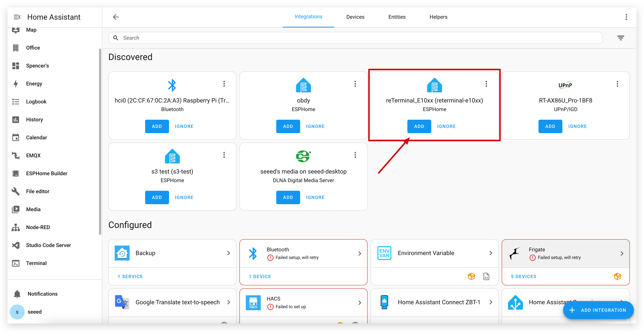Ignore the reTerminal_E10xx discovered device
Viewport: 644px width, 331px height.
tap(446, 126)
